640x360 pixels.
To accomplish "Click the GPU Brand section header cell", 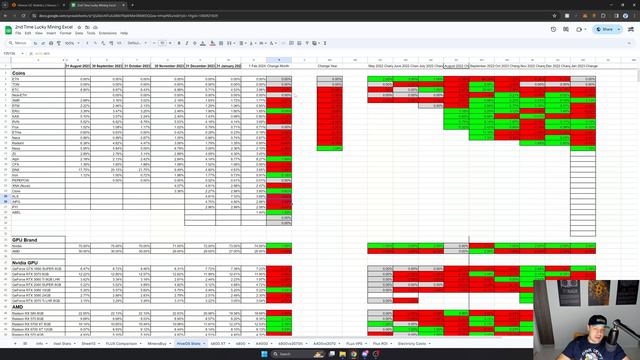I will (38, 240).
